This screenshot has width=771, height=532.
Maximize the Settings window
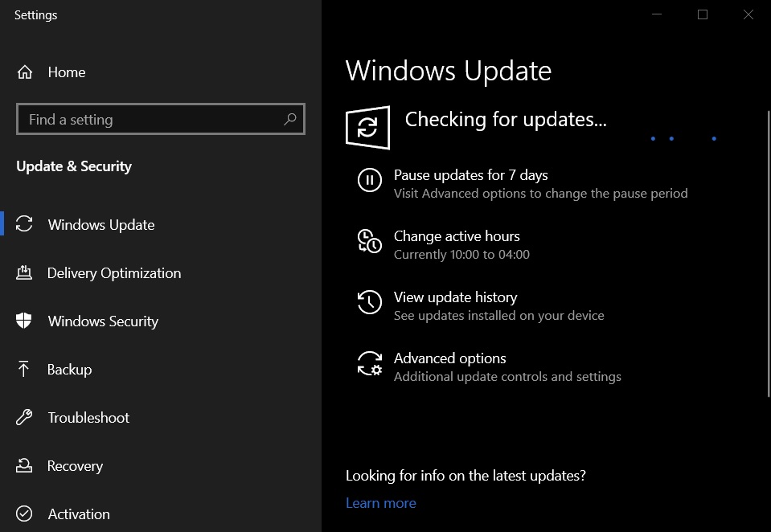coord(703,14)
